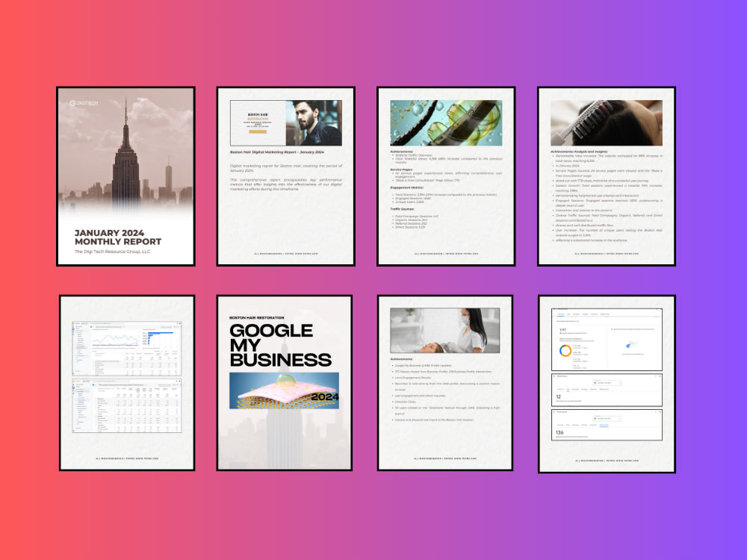Screen dimensions: 747x560
Task: Click the '12' performance value
Action: pos(558,396)
